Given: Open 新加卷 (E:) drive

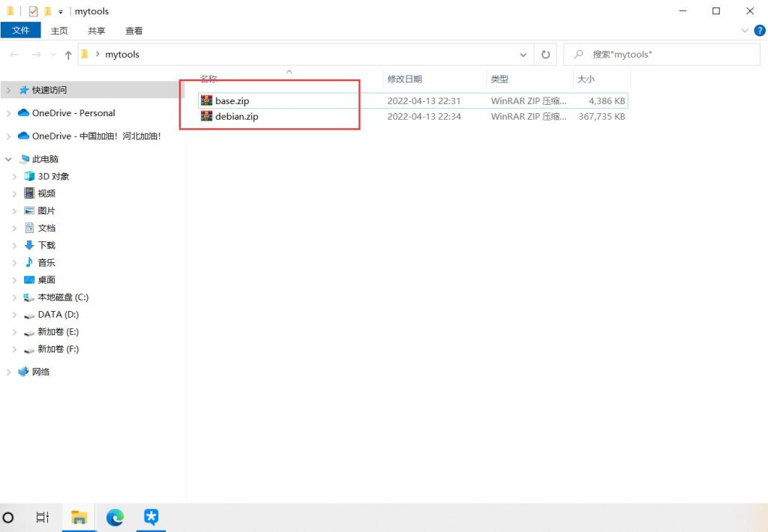Looking at the screenshot, I should pos(58,332).
